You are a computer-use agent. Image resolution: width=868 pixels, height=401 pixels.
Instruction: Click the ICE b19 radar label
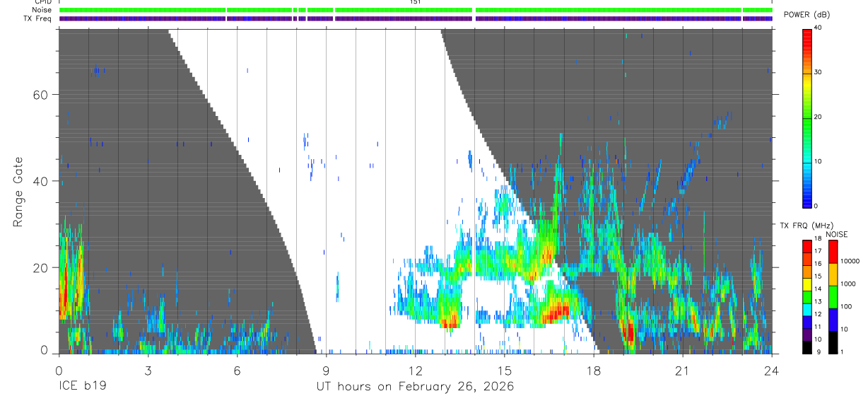pos(81,387)
